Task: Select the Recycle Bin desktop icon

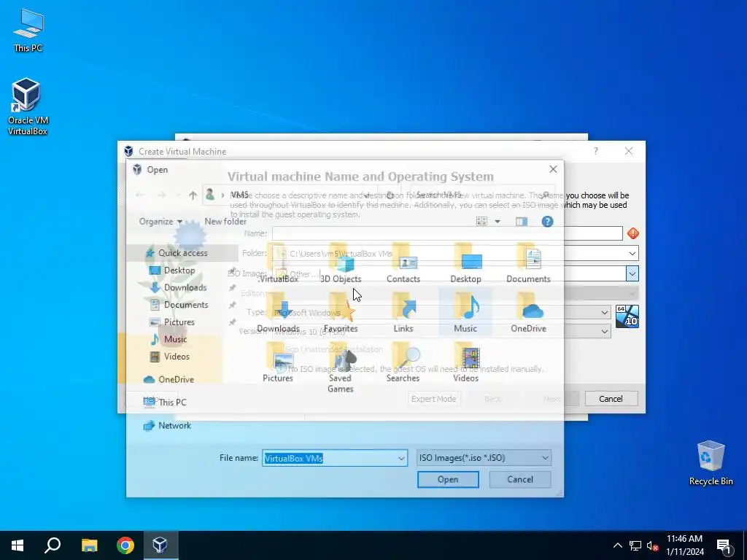Action: point(711,463)
